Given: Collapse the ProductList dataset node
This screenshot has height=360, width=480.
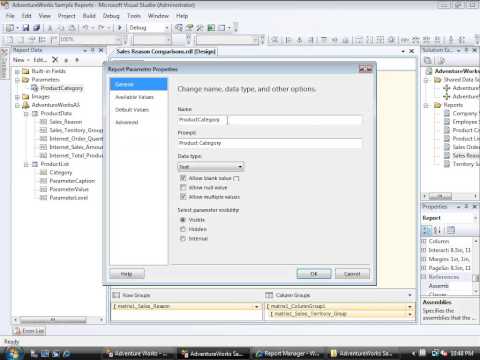Looking at the screenshot, I should tap(26, 164).
